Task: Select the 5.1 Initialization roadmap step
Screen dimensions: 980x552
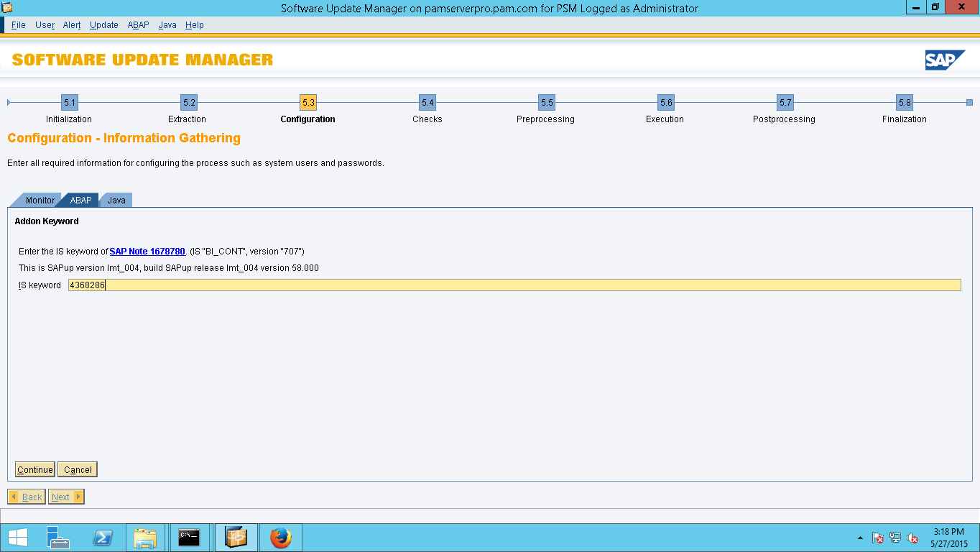Action: click(68, 103)
